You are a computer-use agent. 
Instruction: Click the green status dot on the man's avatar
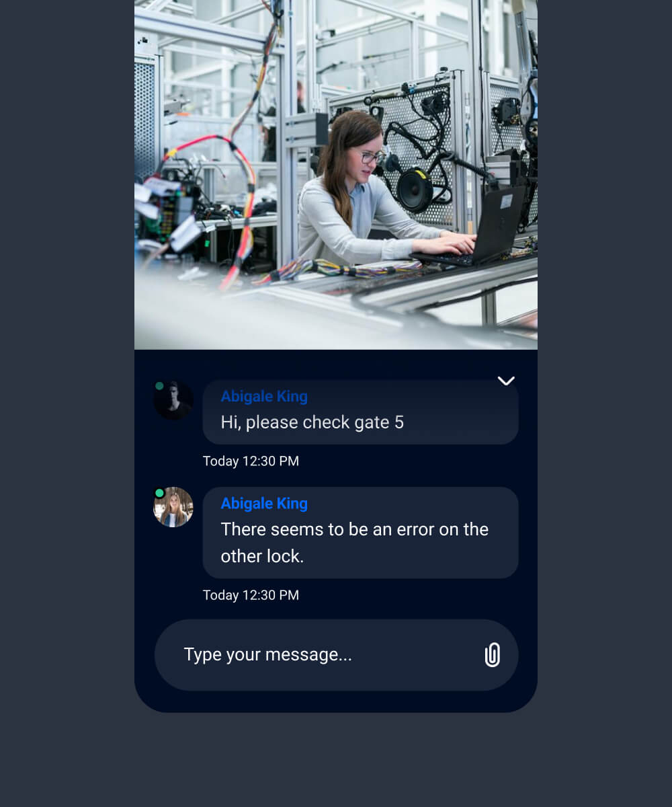pyautogui.click(x=159, y=386)
